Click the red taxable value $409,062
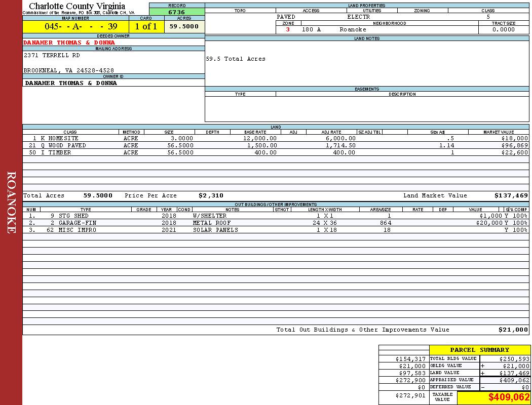The image size is (532, 405). tap(509, 397)
